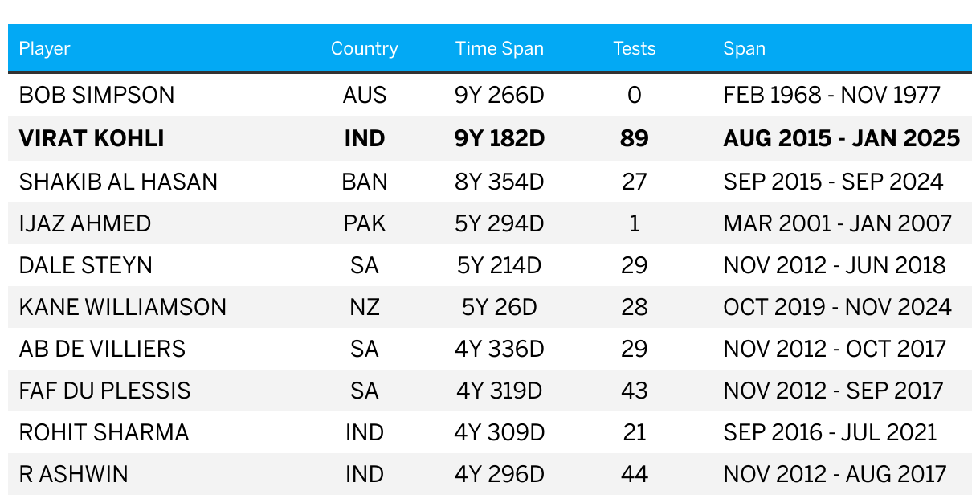980x503 pixels.
Task: Click on IJAZ AHMED player cell
Action: (85, 223)
